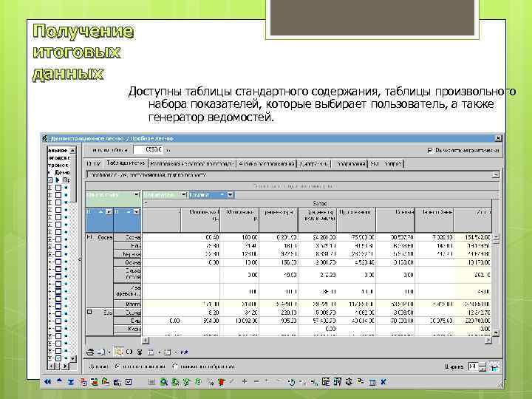This screenshot has width=532, height=399.
Task: Select the second radio option in bottom panel
Action: 175,366
